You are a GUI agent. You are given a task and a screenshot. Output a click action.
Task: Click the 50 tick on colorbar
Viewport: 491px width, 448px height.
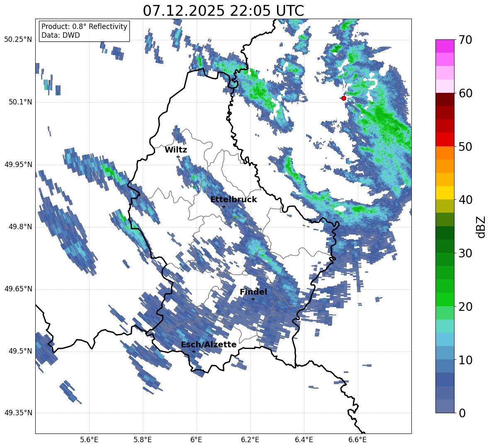pyautogui.click(x=465, y=146)
